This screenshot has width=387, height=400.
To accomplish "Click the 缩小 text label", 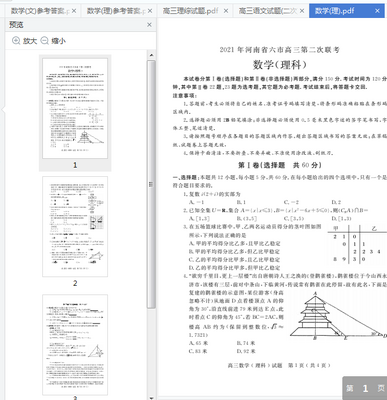I will pyautogui.click(x=58, y=41).
